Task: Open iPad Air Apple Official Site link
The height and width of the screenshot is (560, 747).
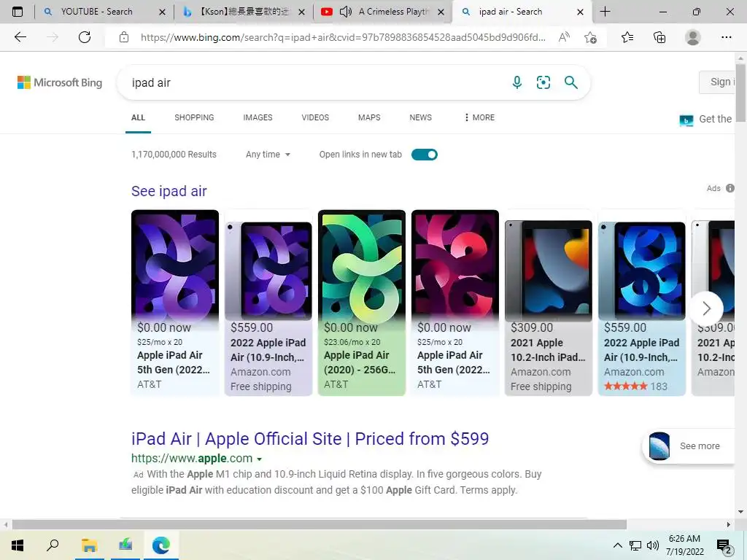Action: click(309, 438)
